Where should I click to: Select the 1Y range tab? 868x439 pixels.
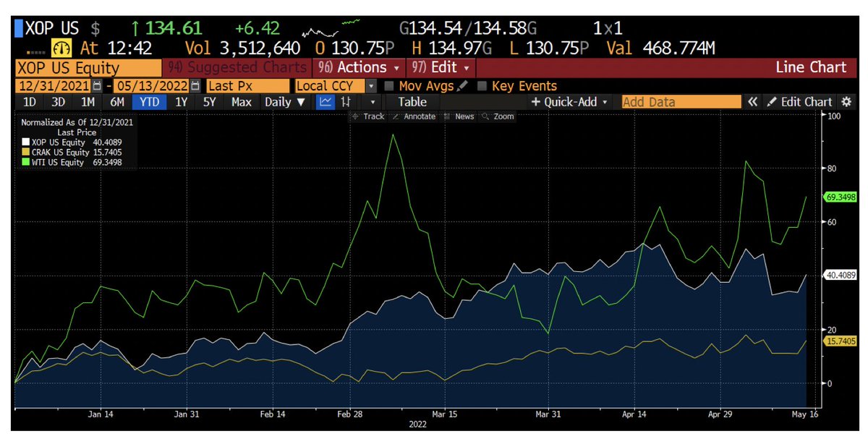click(x=182, y=102)
